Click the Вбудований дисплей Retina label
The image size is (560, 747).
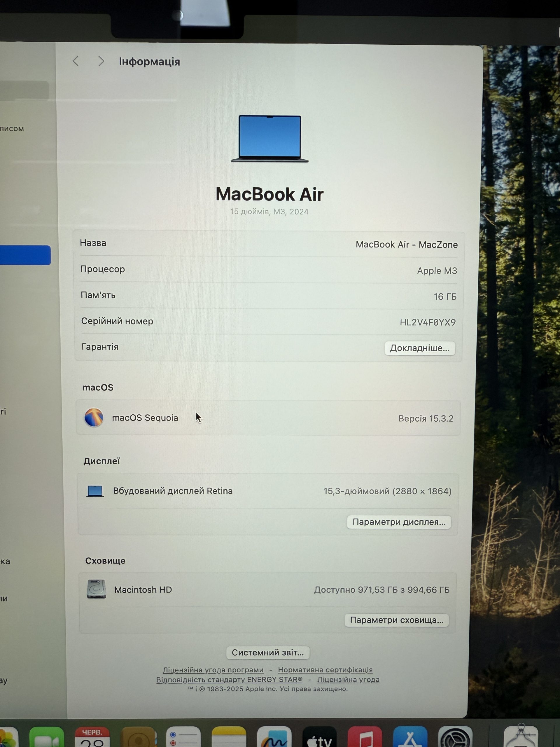coord(172,491)
